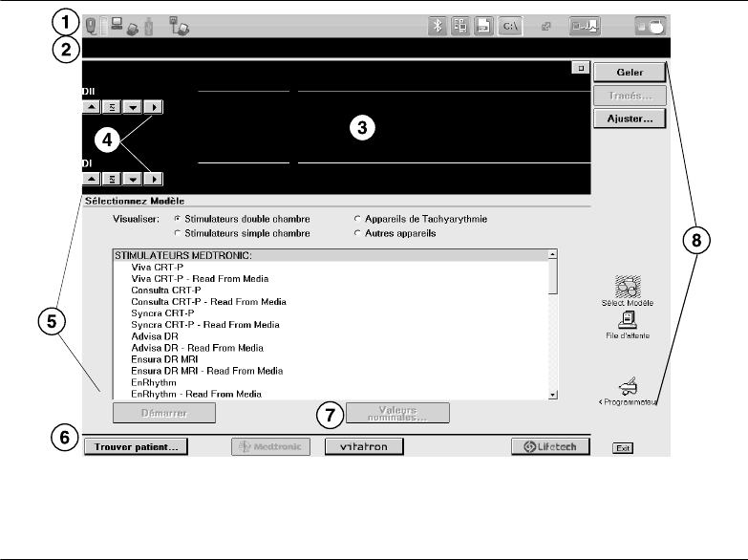Open DII trace source menu with right arrow
The width and height of the screenshot is (748, 560).
pyautogui.click(x=154, y=106)
